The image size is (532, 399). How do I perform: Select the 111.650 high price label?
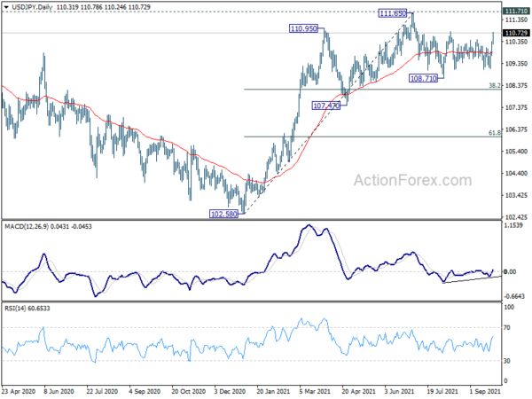pos(393,13)
